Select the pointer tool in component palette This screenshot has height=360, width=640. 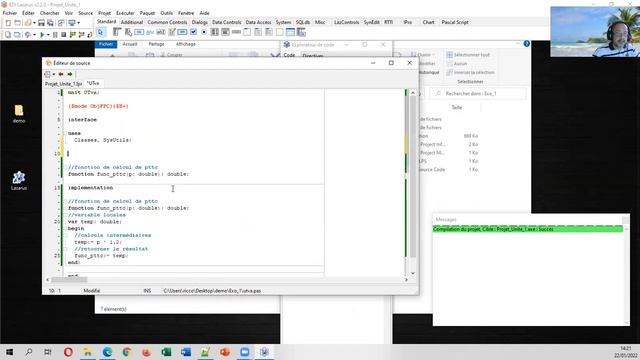(x=101, y=32)
